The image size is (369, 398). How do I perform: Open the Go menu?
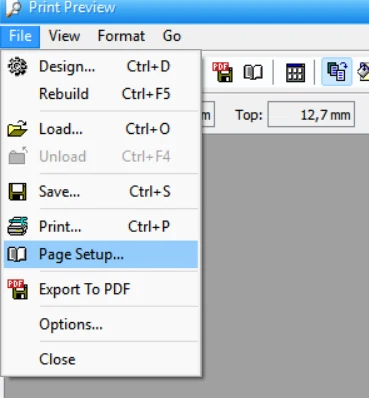[x=172, y=36]
